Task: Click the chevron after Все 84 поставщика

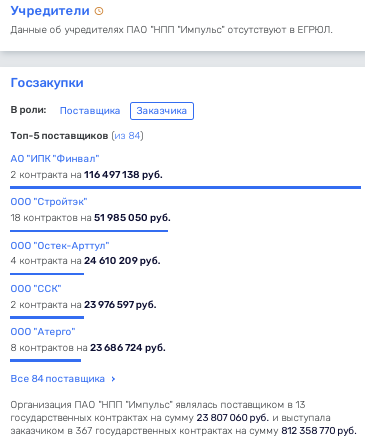Action: [113, 379]
